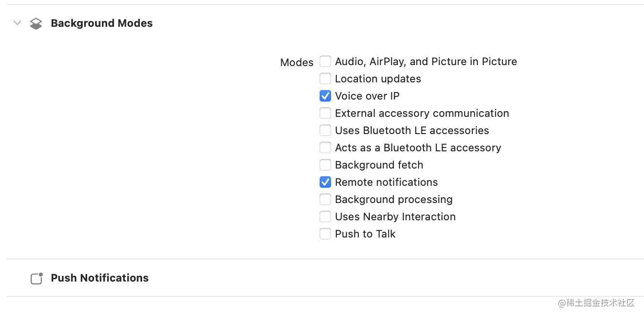Viewport: 644px width, 317px height.
Task: Collapse the Background Modes section chevron
Action: [17, 23]
